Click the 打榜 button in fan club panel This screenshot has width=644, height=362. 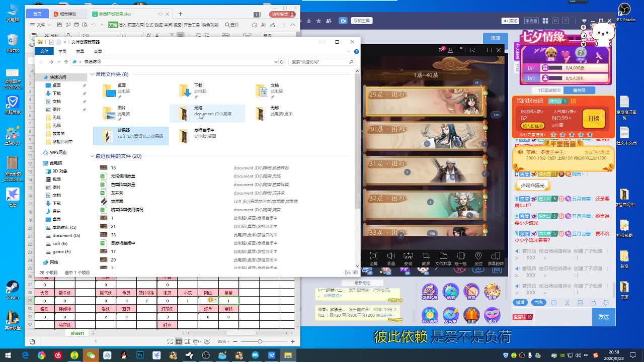pyautogui.click(x=594, y=119)
